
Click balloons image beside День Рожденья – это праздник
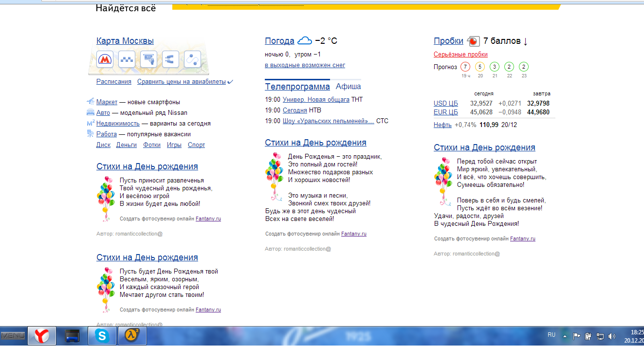pos(274,177)
